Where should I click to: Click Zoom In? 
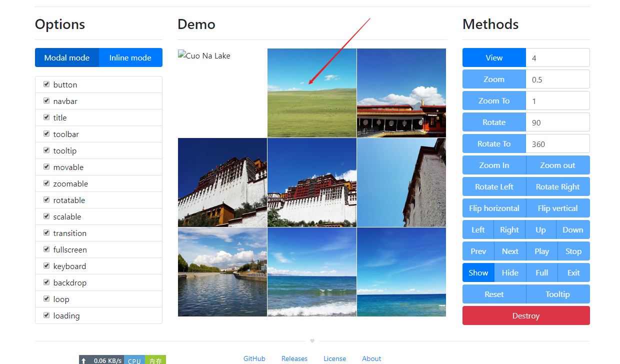coord(494,165)
